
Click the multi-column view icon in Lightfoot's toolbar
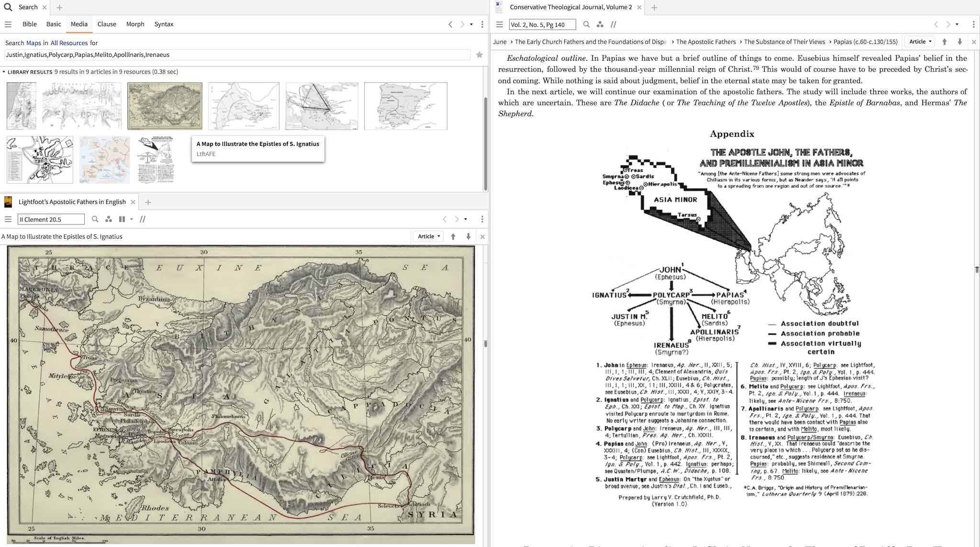tap(122, 219)
